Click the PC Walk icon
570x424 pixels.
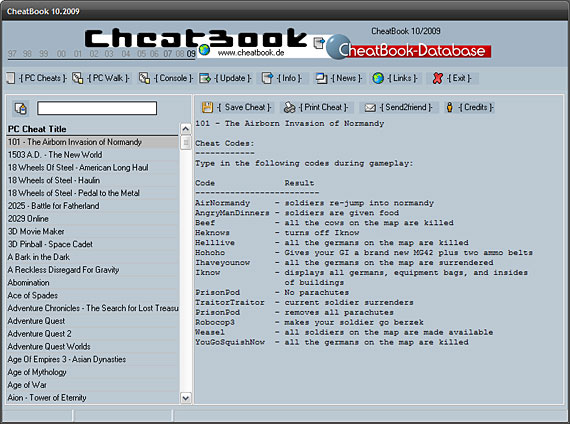[77, 78]
